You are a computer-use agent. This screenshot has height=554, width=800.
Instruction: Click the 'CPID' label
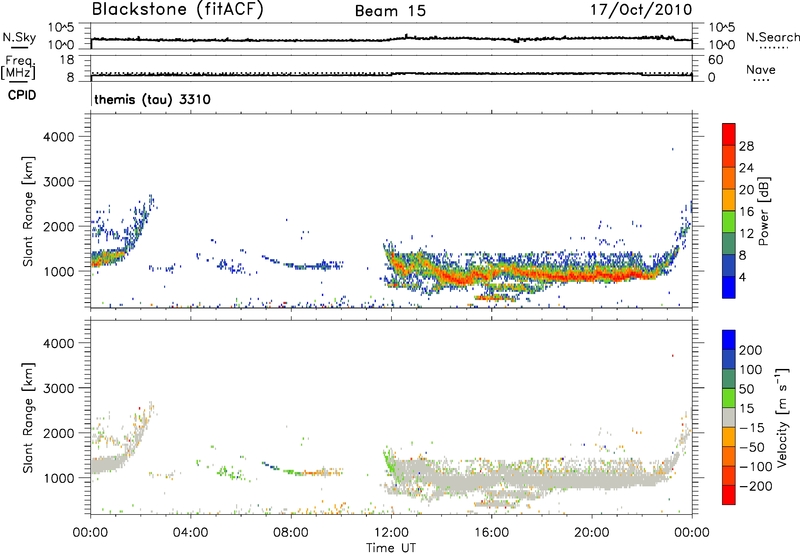pos(22,95)
